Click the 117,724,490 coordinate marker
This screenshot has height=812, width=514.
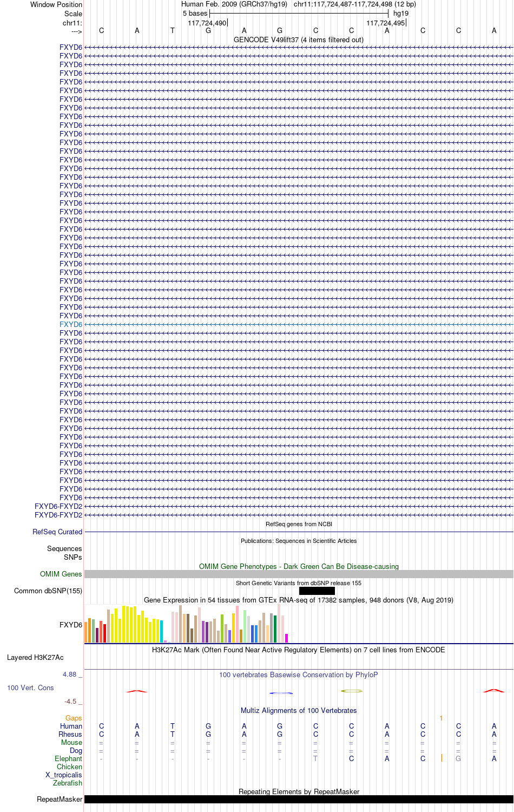207,23
